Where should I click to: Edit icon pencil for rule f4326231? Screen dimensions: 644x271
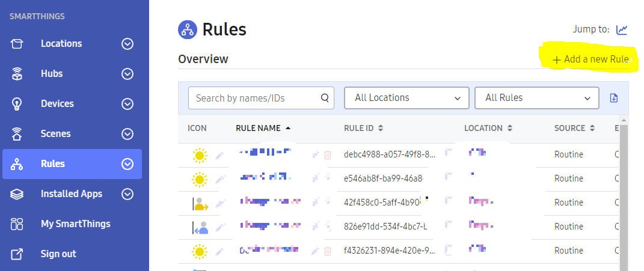(219, 251)
